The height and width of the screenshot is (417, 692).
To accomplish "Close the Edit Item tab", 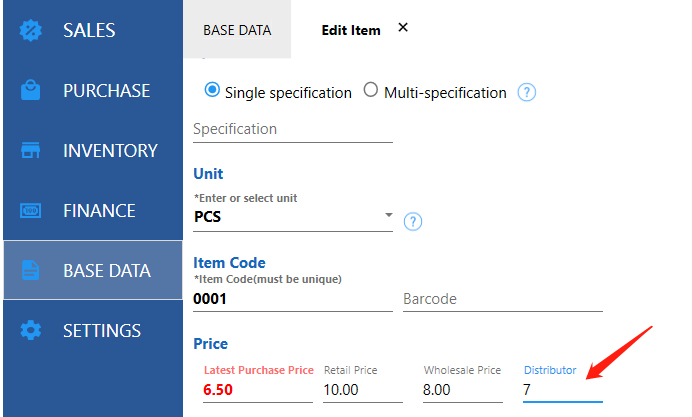I will [x=402, y=28].
